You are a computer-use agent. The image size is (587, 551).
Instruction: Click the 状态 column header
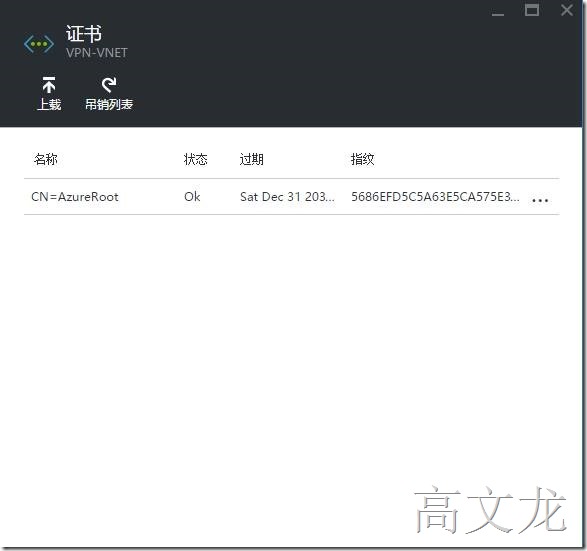(195, 159)
